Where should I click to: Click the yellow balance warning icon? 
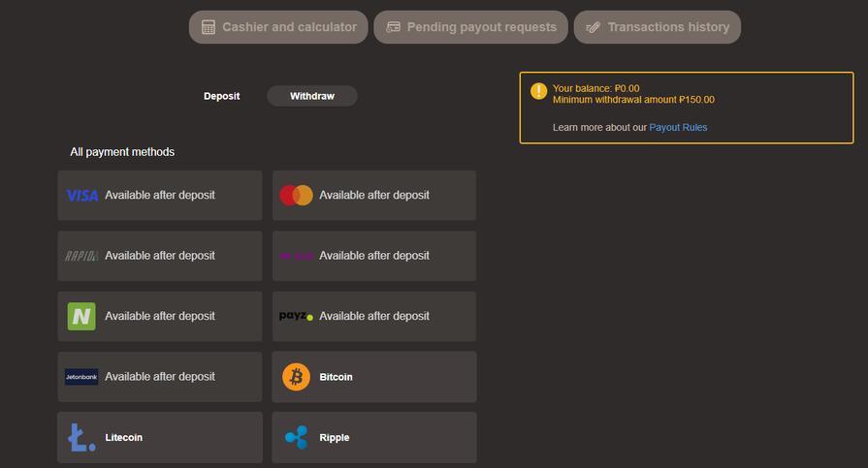[539, 91]
